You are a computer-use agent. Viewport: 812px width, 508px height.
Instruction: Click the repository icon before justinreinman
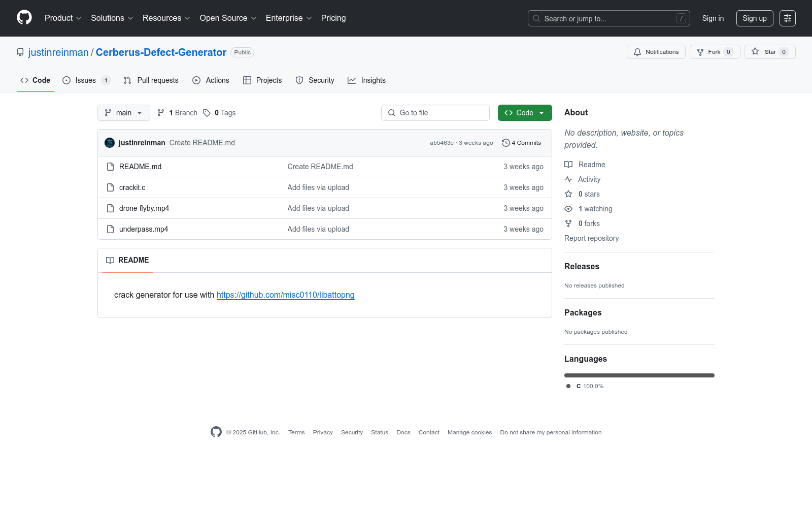point(20,52)
